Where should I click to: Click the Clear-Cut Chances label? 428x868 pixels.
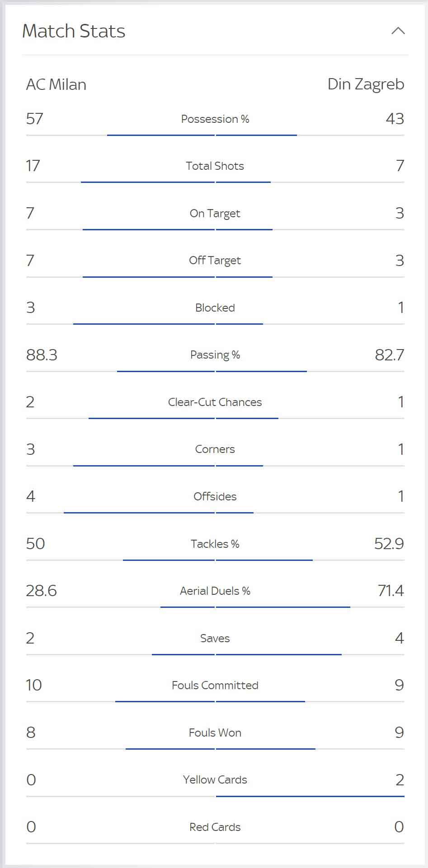pos(215,402)
